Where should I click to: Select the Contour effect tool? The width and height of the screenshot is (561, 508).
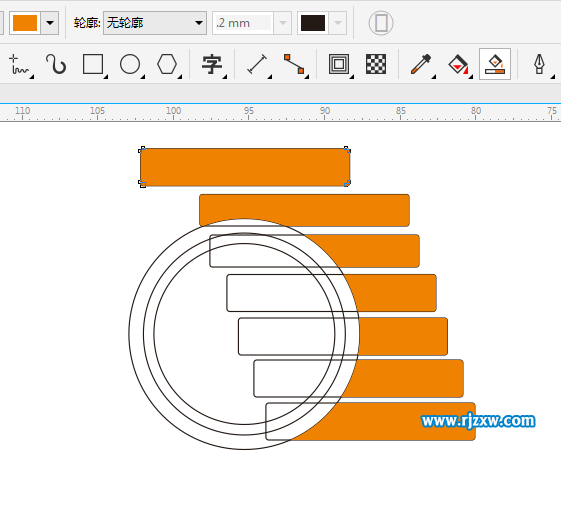(340, 64)
